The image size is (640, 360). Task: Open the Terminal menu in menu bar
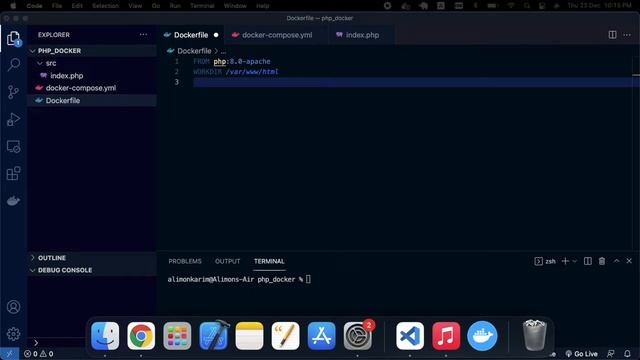(x=202, y=6)
